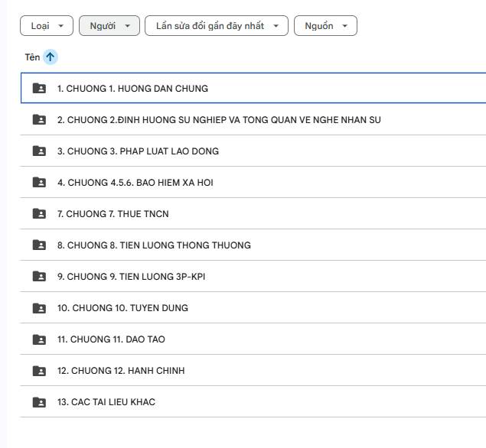Click shared folder icon for CHUONG 1. HUONG DAN CHUNG
This screenshot has width=486, height=448.
tap(39, 89)
